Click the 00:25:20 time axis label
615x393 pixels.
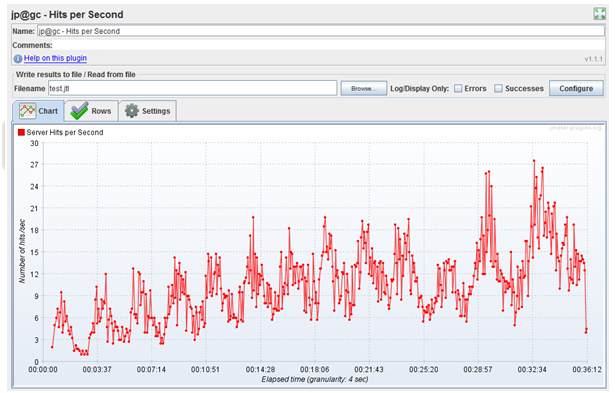pyautogui.click(x=424, y=369)
